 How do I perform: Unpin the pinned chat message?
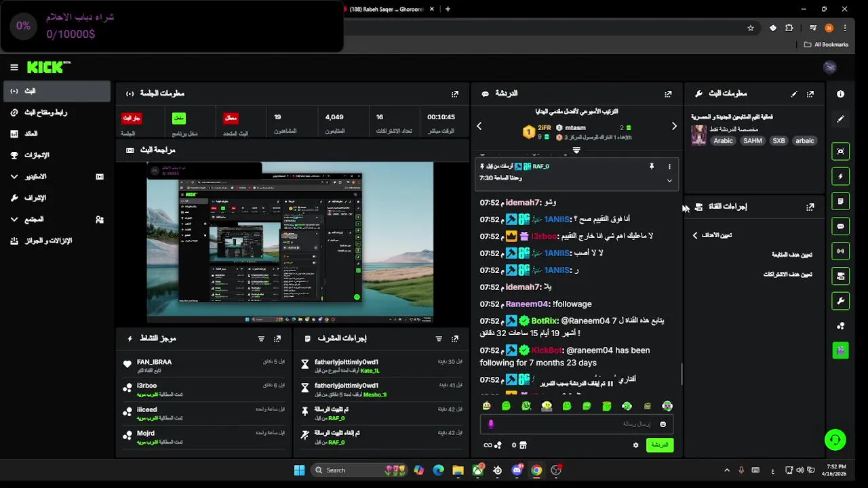(651, 166)
